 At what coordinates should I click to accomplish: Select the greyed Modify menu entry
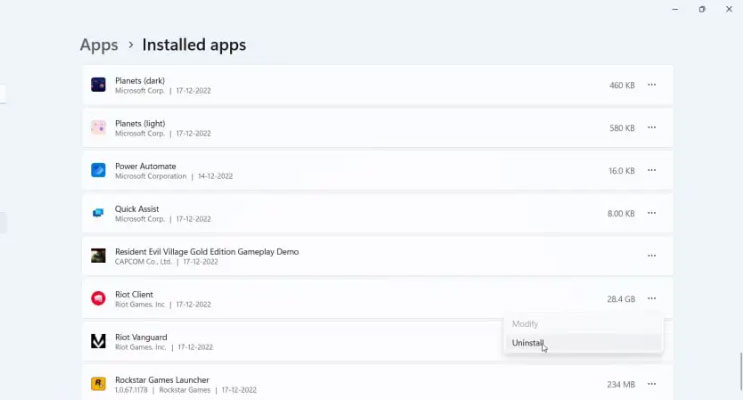tap(583, 324)
